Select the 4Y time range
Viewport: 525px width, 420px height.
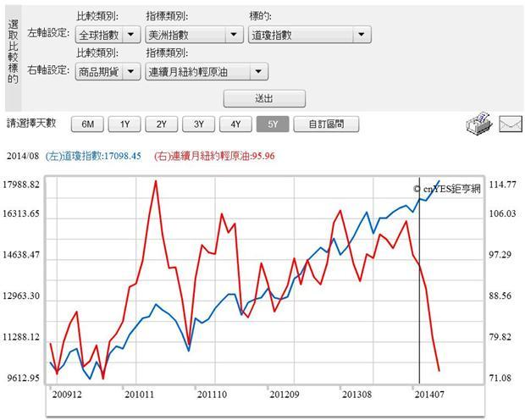click(235, 124)
